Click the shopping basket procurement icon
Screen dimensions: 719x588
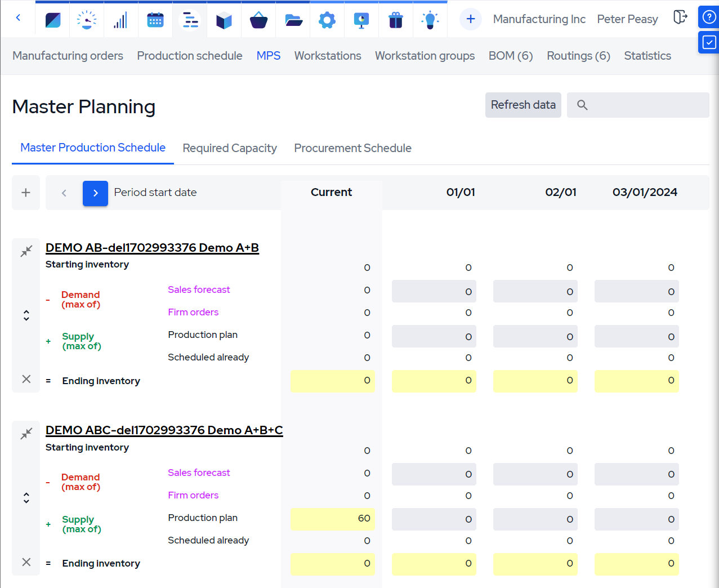point(258,20)
